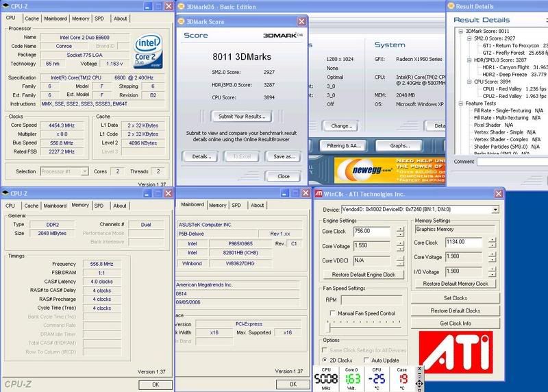This screenshot has height=392, width=548.
Task: Open Mainboard tab in top CPU-Z window
Action: [55, 19]
